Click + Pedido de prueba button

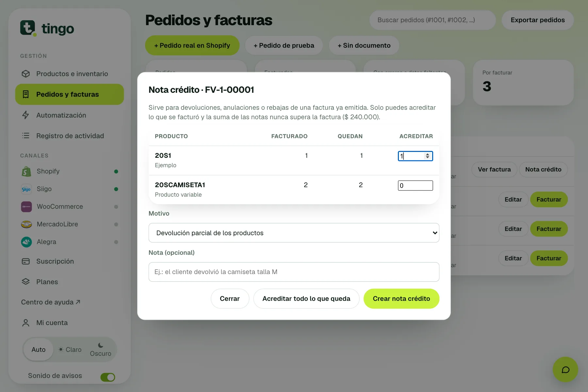click(284, 45)
